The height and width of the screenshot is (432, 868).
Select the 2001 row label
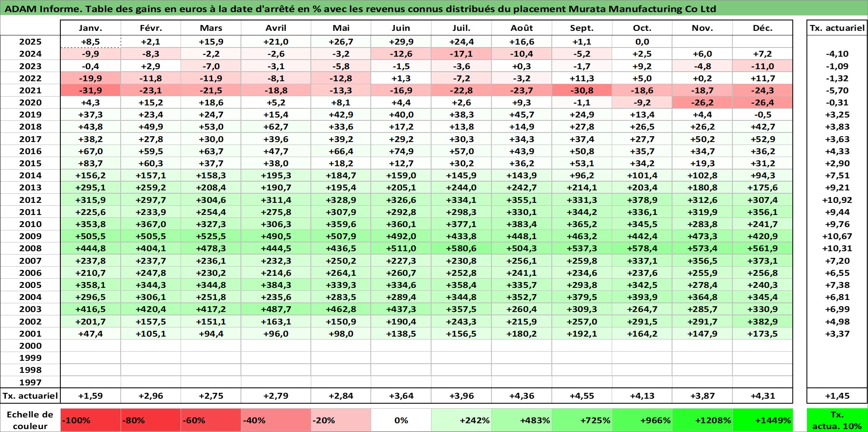point(30,334)
